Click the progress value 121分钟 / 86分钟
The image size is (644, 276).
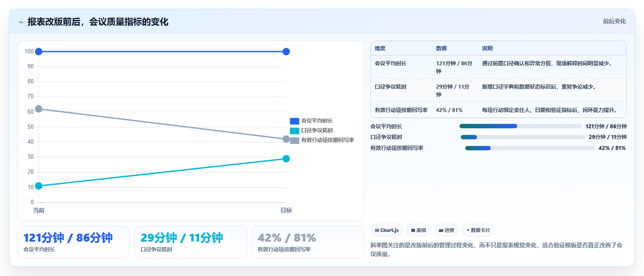606,126
